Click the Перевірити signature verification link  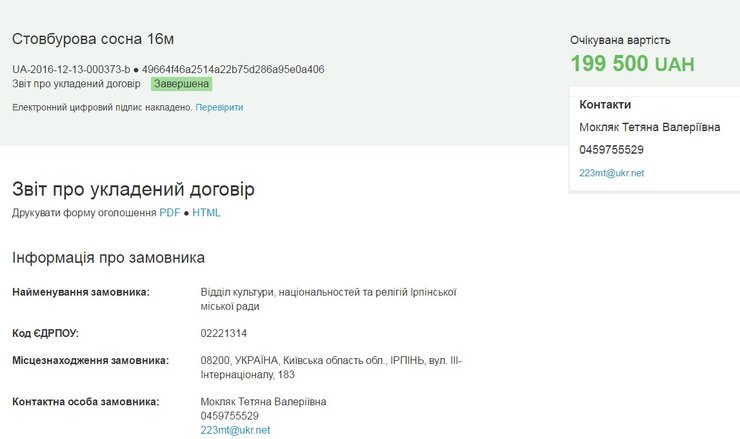coord(219,107)
